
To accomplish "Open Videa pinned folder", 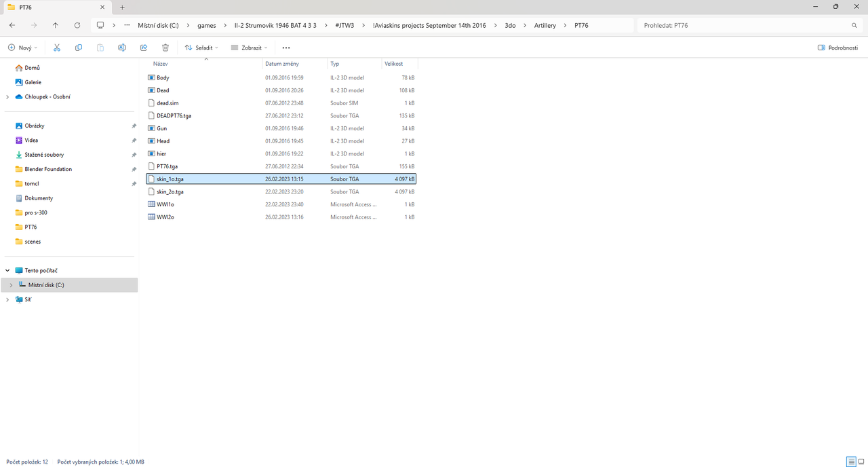I will [x=31, y=140].
